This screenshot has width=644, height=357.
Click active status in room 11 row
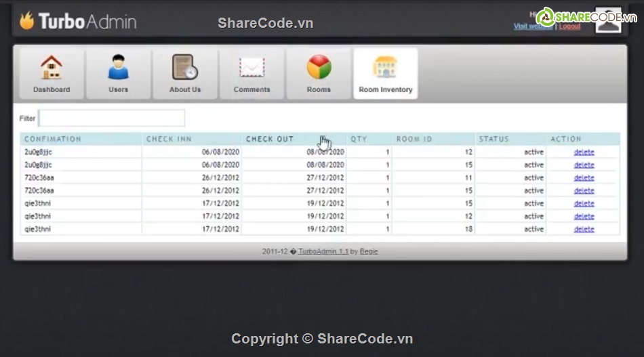tap(534, 177)
